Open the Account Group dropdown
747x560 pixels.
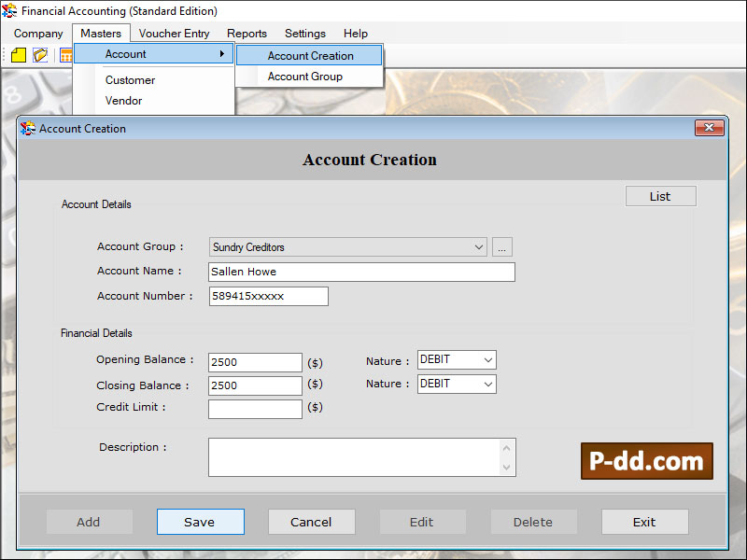[x=479, y=246]
